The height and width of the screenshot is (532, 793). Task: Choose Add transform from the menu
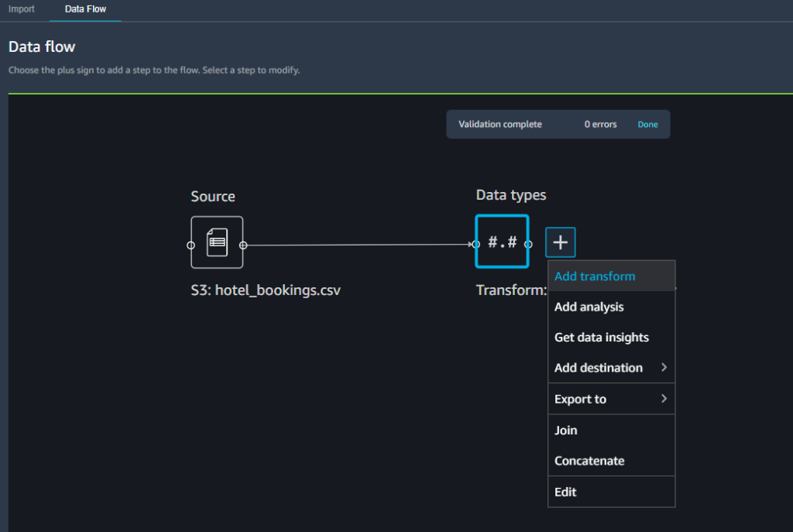(x=595, y=276)
